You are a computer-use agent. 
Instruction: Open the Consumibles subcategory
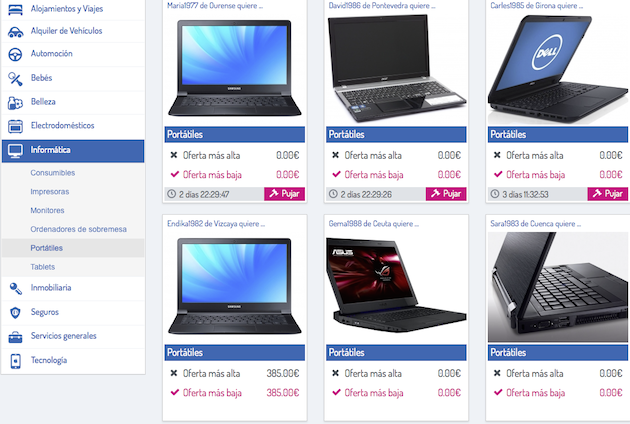click(x=53, y=173)
